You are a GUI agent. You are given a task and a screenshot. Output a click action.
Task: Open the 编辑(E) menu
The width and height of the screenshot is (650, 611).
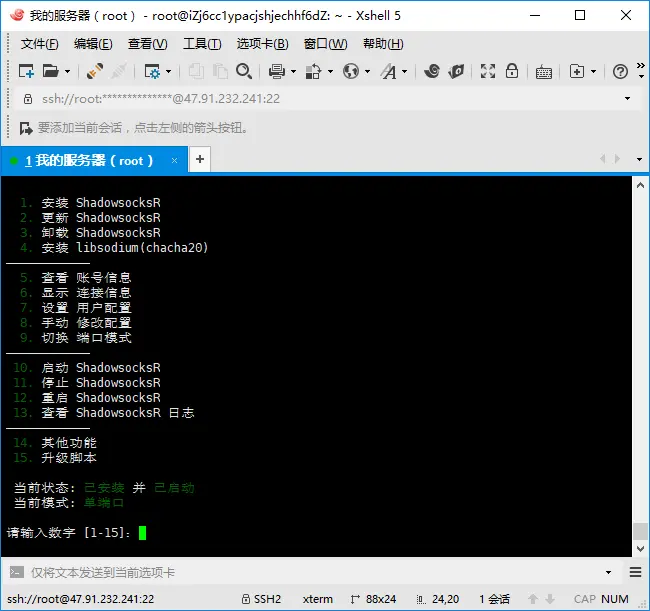(x=93, y=44)
